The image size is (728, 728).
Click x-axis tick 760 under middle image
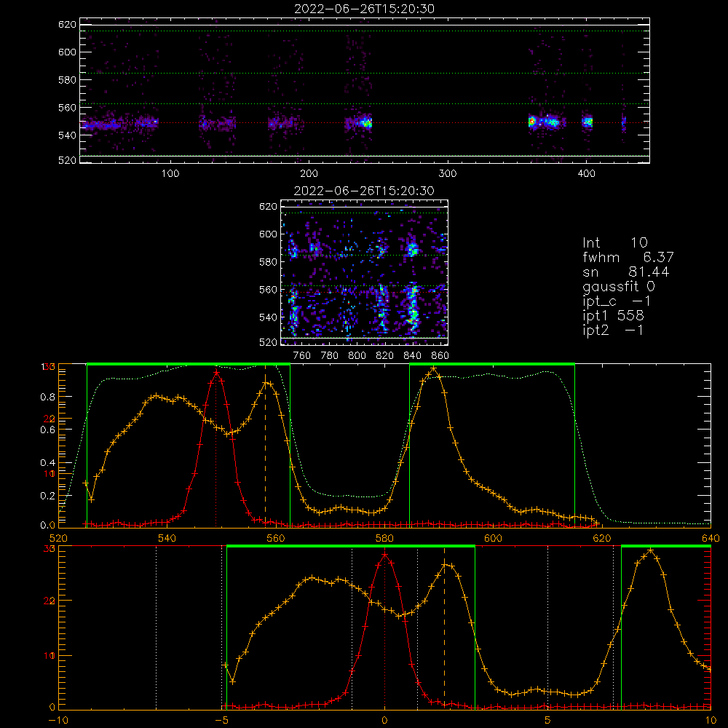[302, 356]
